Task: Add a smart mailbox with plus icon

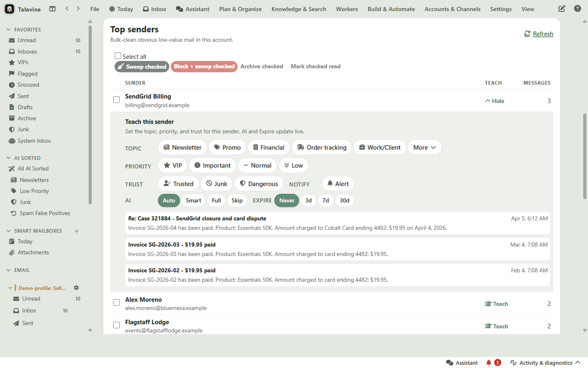Action: [76, 231]
